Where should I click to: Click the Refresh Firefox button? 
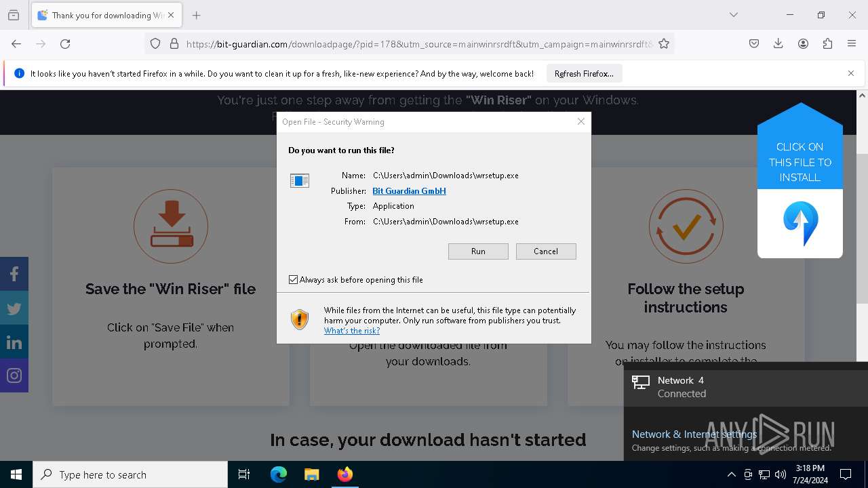584,73
